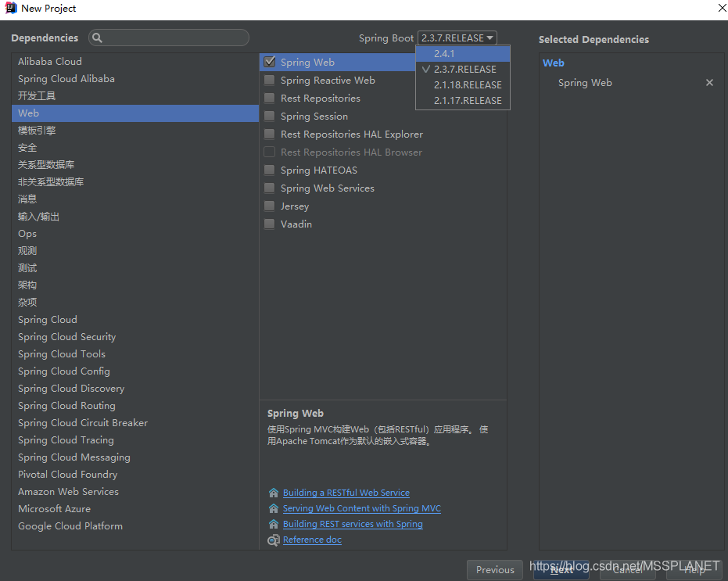Tick the Jersey checkbox
728x581 pixels.
269,206
